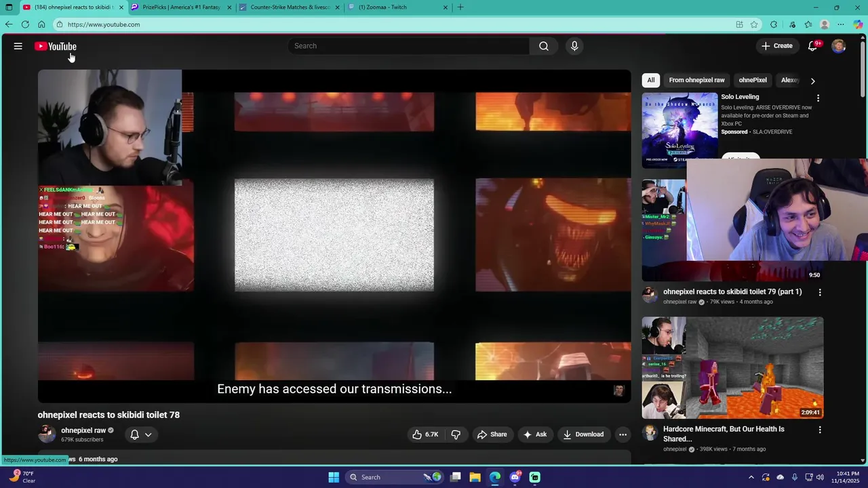The image size is (868, 488).
Task: Open the ohnepixel raw channel name link
Action: coord(83,430)
